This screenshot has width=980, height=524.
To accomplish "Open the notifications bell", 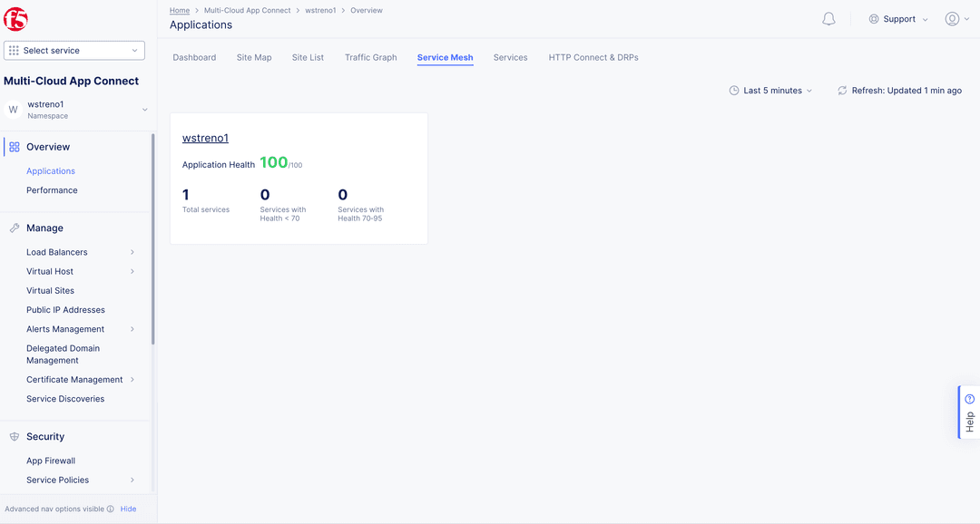I will point(828,17).
